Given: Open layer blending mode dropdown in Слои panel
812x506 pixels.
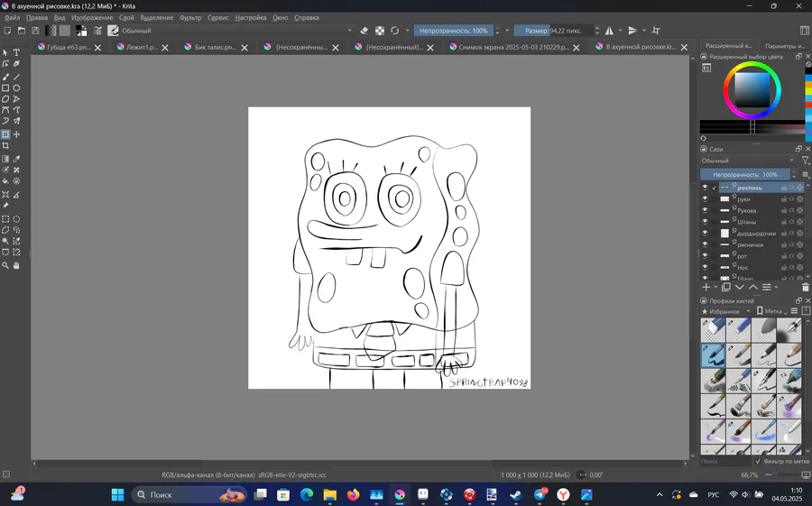Looking at the screenshot, I should point(748,161).
